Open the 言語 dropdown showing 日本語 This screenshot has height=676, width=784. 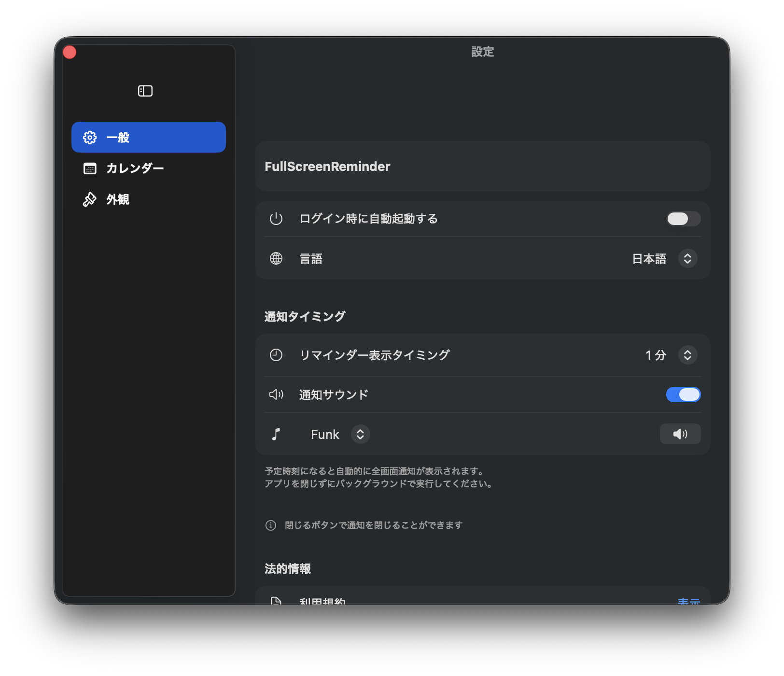pos(688,258)
